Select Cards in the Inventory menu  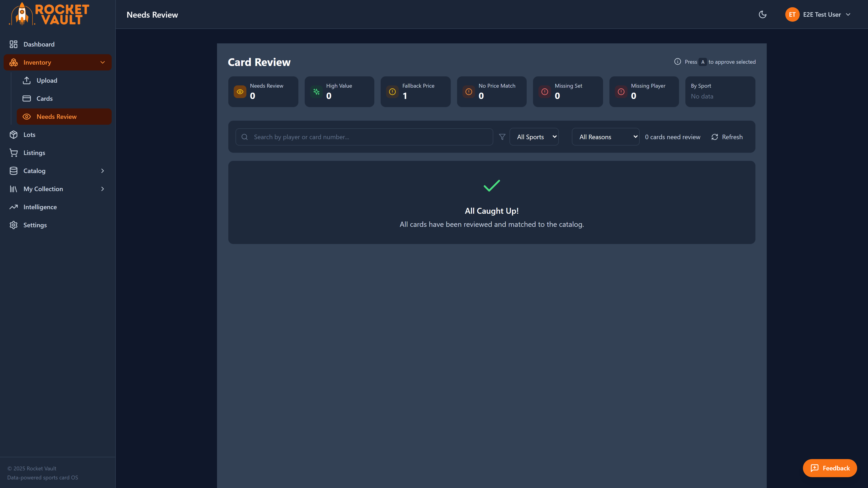[x=45, y=98]
